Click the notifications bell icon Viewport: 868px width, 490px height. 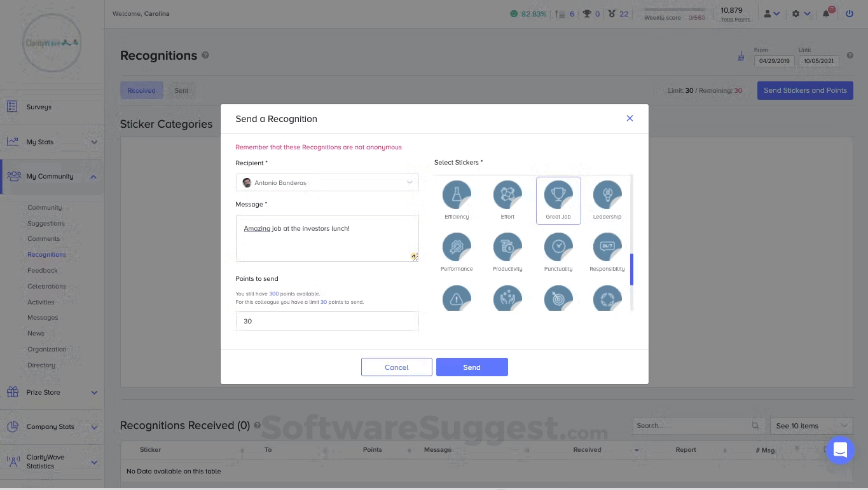tap(826, 13)
